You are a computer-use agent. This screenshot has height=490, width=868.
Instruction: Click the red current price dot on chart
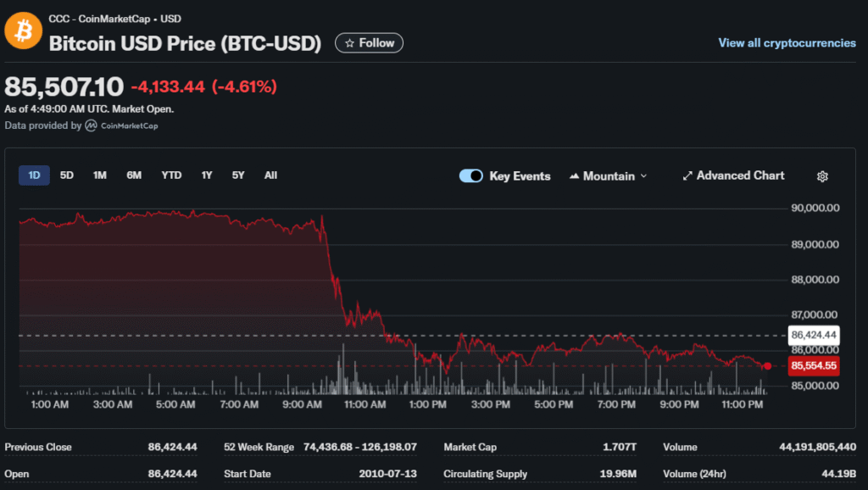click(x=767, y=366)
